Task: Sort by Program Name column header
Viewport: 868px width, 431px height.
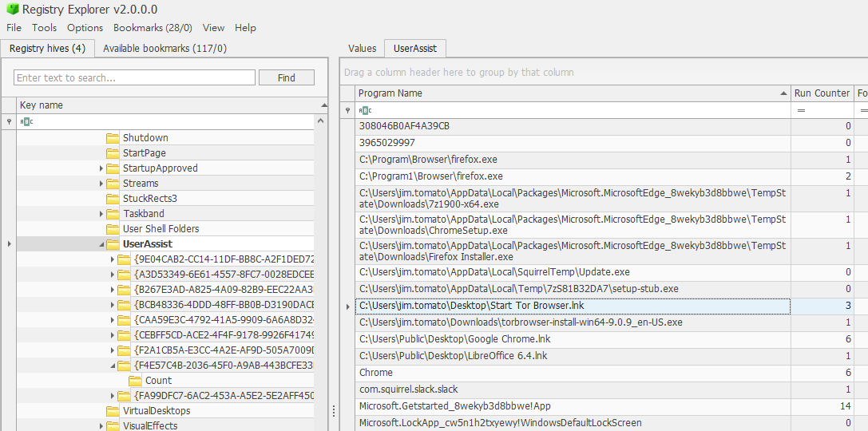Action: click(573, 93)
